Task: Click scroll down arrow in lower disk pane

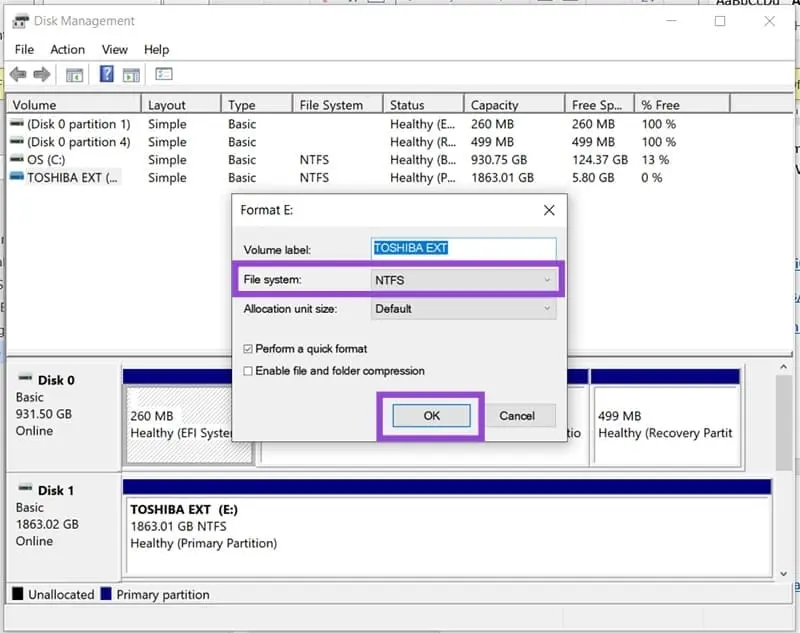Action: click(x=784, y=574)
